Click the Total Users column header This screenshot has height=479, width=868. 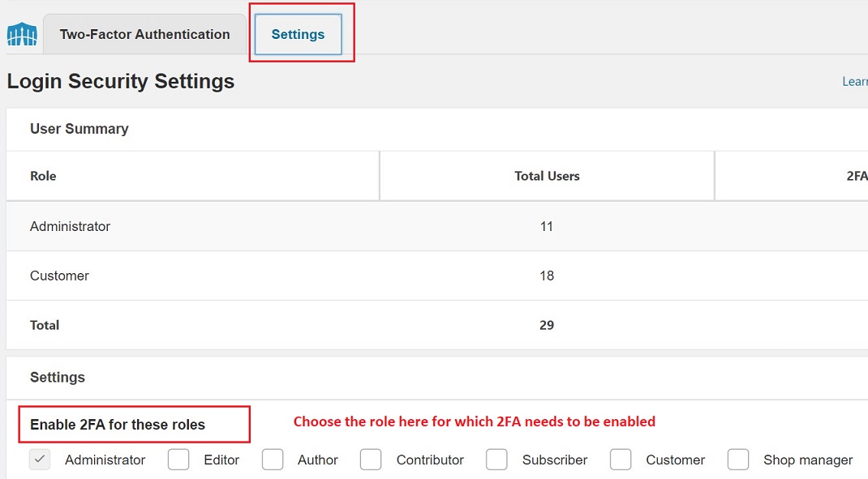pos(547,176)
